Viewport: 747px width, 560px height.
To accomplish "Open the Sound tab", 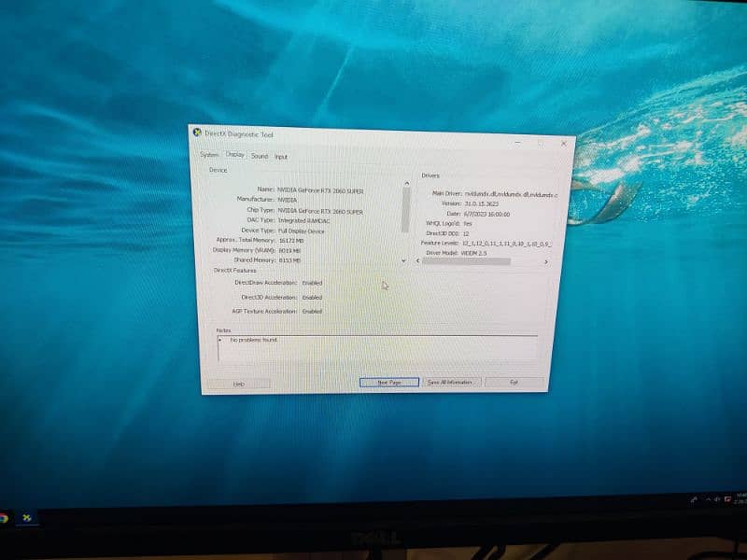I will coord(260,156).
